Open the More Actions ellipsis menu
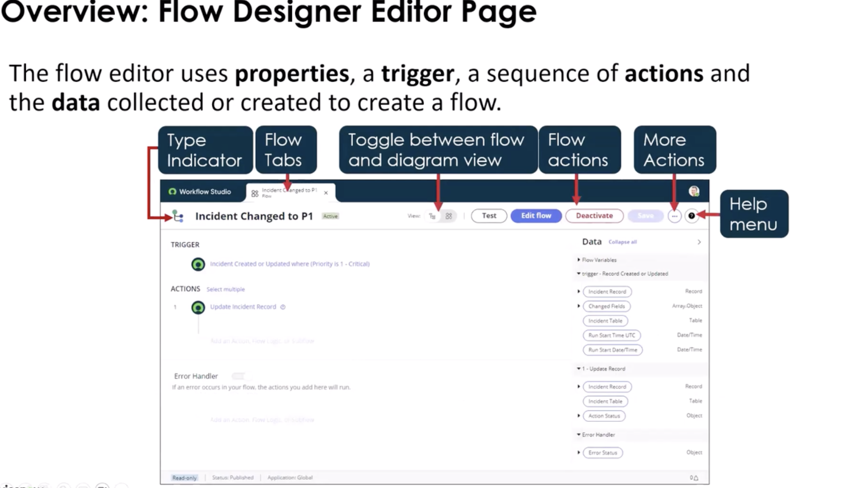Screen dimensions: 868x488 [x=675, y=216]
